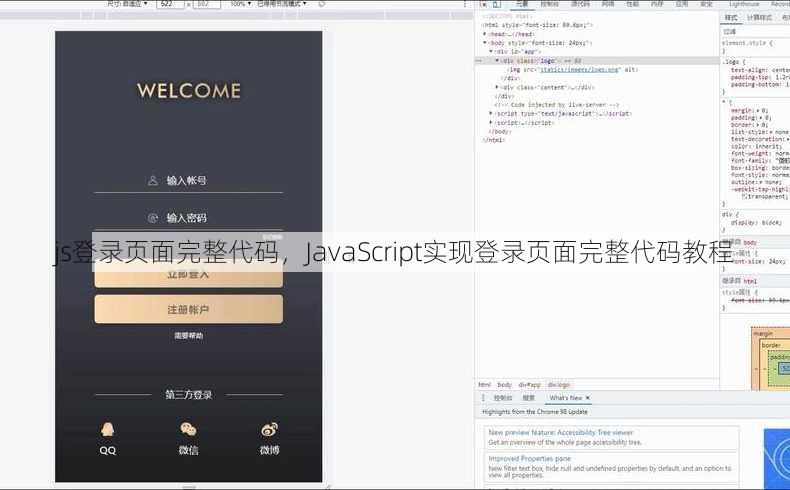Focus the 输入密码 password field
Viewport: 790px width, 490px height.
tap(188, 218)
